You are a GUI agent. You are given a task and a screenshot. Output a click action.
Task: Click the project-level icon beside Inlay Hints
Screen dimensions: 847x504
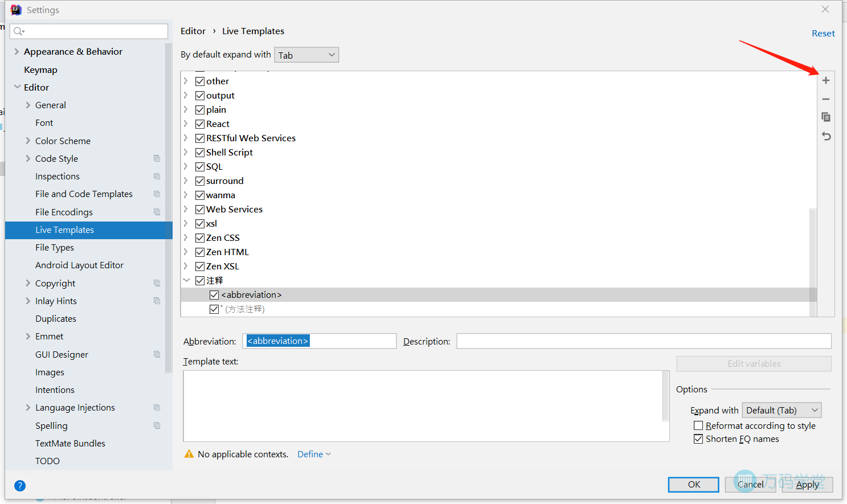pos(157,301)
